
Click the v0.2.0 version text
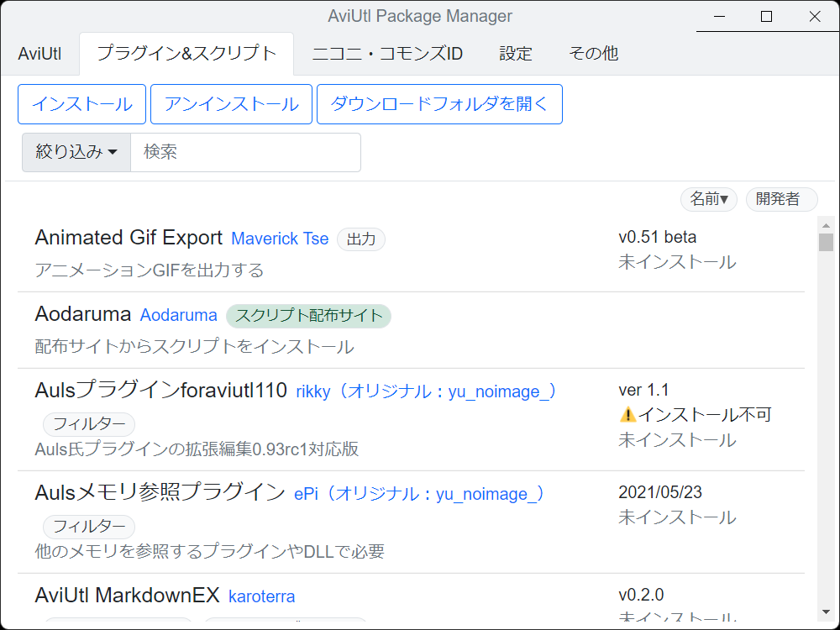[x=641, y=596]
